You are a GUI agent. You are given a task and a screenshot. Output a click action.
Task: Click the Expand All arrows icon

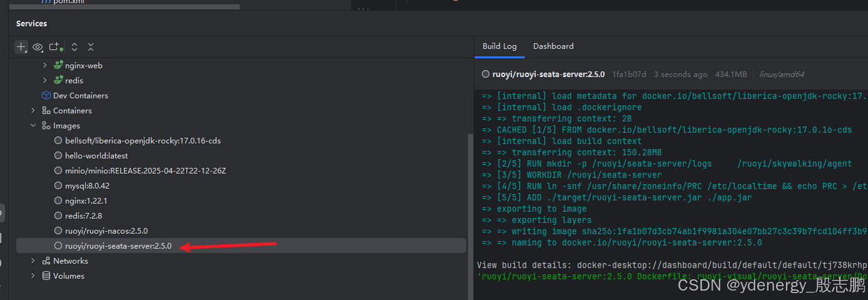pyautogui.click(x=74, y=47)
